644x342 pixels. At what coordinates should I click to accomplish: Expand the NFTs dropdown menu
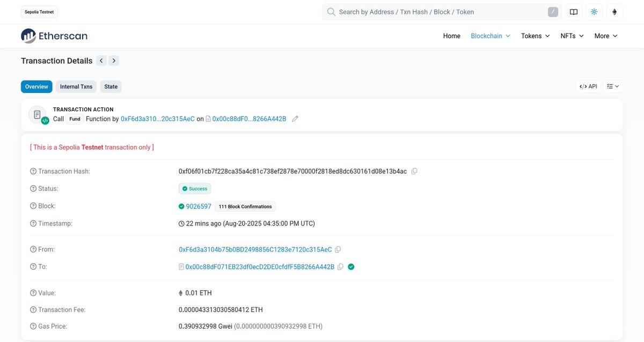[x=572, y=36]
